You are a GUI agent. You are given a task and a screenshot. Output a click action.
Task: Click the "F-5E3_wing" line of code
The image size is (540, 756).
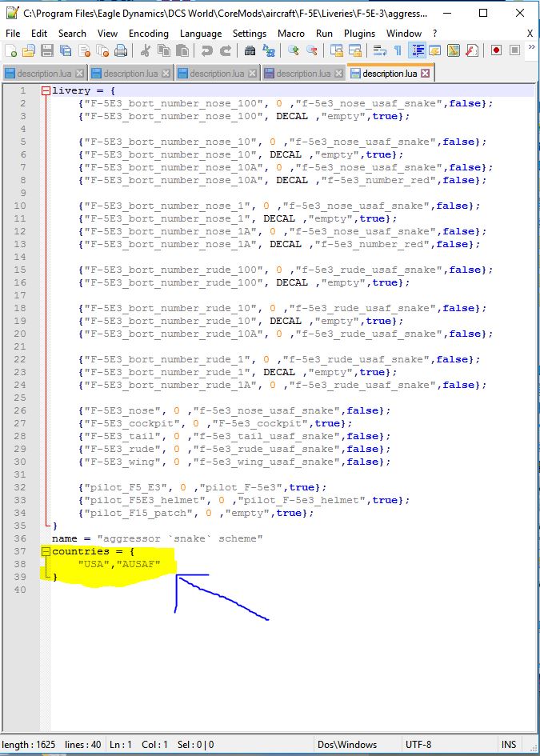pyautogui.click(x=234, y=462)
